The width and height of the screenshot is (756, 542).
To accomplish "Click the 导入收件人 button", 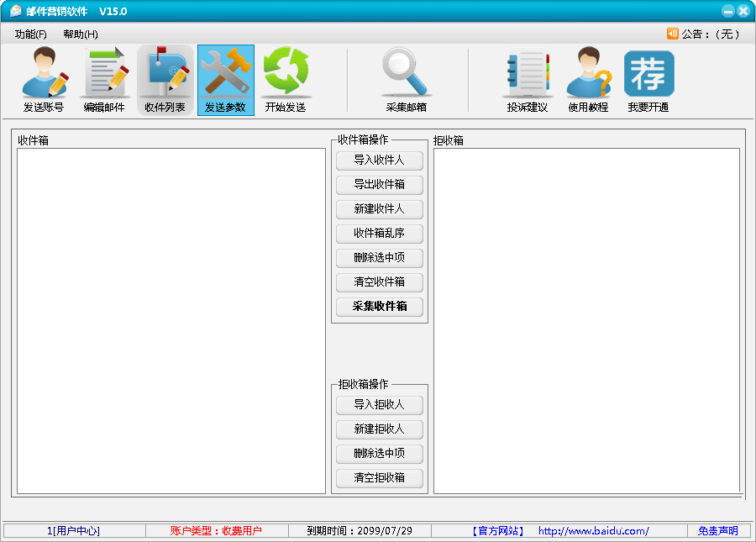I will [x=380, y=160].
